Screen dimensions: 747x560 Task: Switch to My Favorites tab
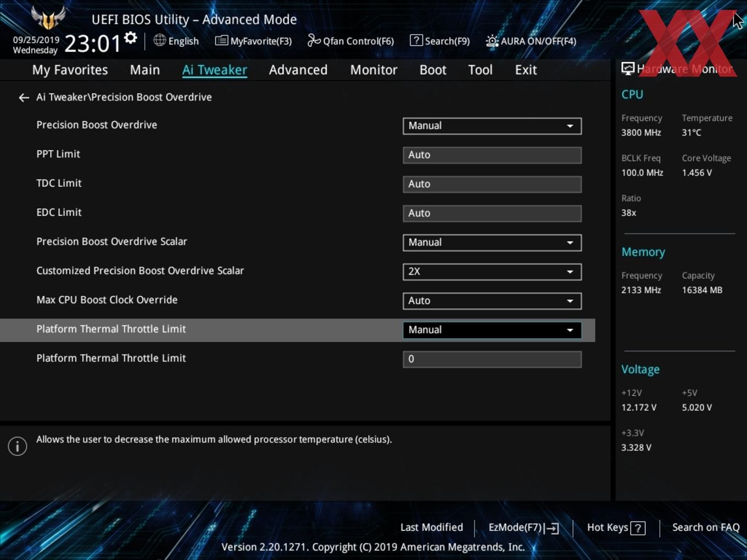(x=70, y=70)
